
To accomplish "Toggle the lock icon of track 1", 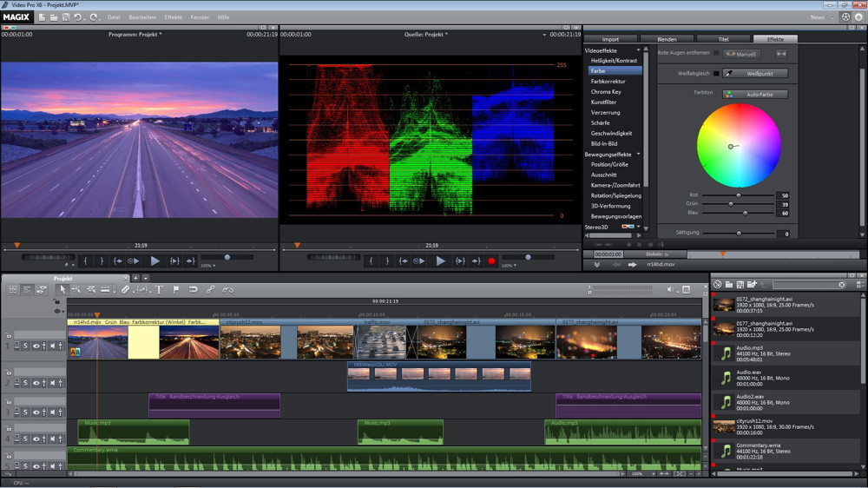I will [x=8, y=336].
